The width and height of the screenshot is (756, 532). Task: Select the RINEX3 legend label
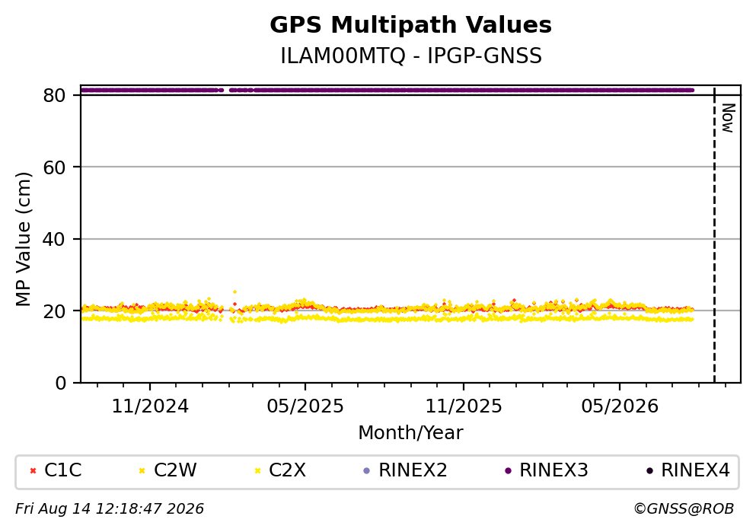click(553, 470)
